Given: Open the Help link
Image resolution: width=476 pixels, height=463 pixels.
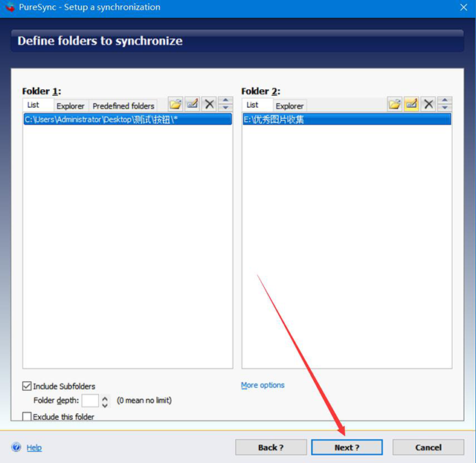Looking at the screenshot, I should click(34, 447).
